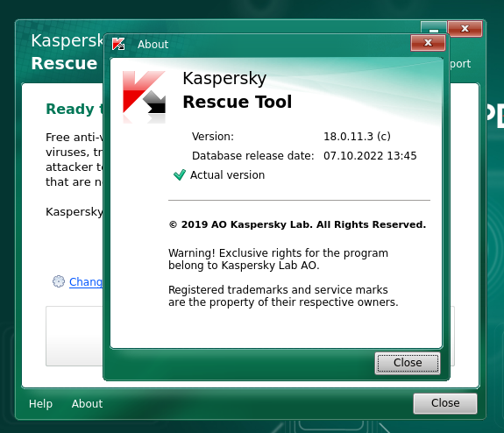Image resolution: width=504 pixels, height=433 pixels.
Task: Click the Actual version status text
Action: pyautogui.click(x=227, y=175)
